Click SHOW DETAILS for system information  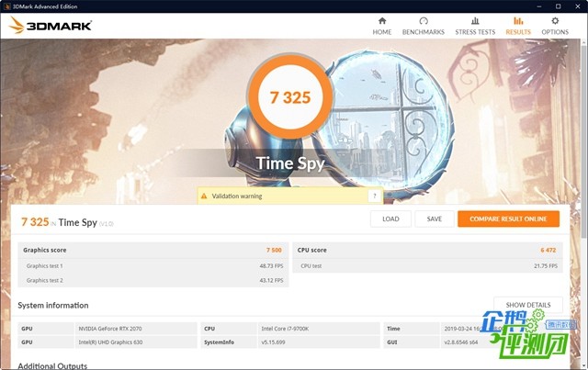point(528,305)
